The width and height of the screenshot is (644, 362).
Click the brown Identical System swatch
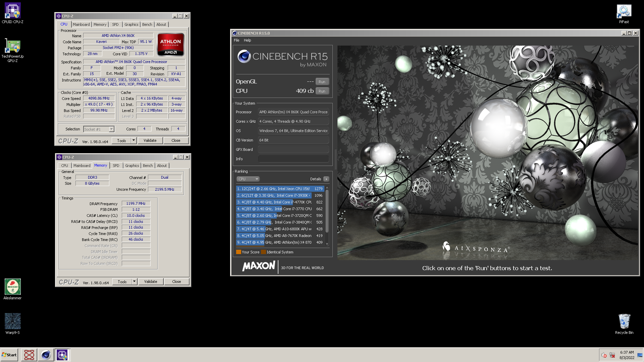[x=263, y=252]
